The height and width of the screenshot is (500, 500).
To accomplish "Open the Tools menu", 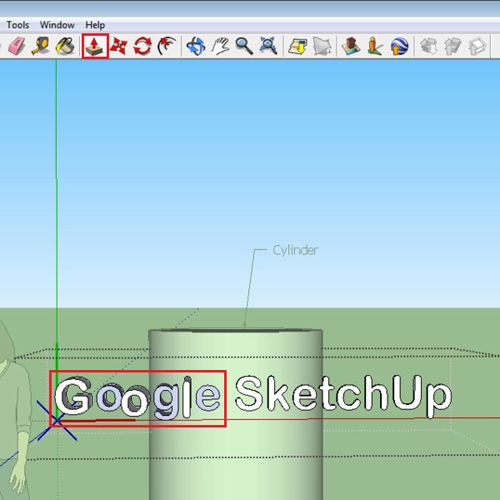I will pos(18,25).
